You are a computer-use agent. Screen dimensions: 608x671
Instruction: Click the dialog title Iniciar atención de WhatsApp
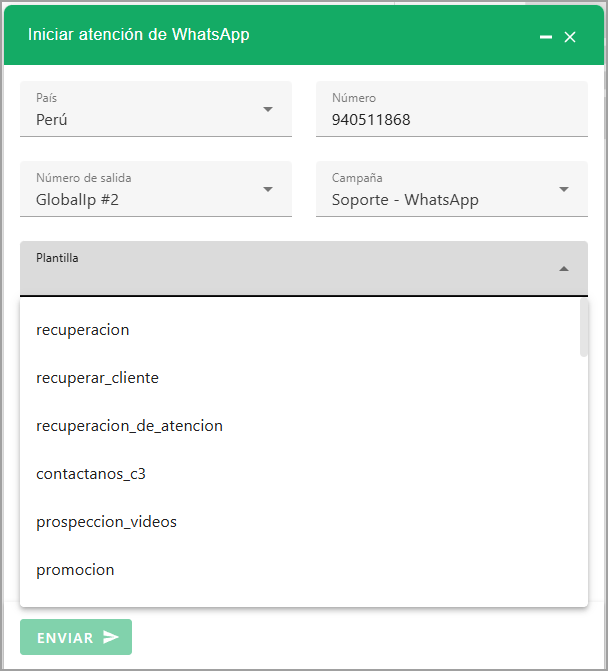139,34
